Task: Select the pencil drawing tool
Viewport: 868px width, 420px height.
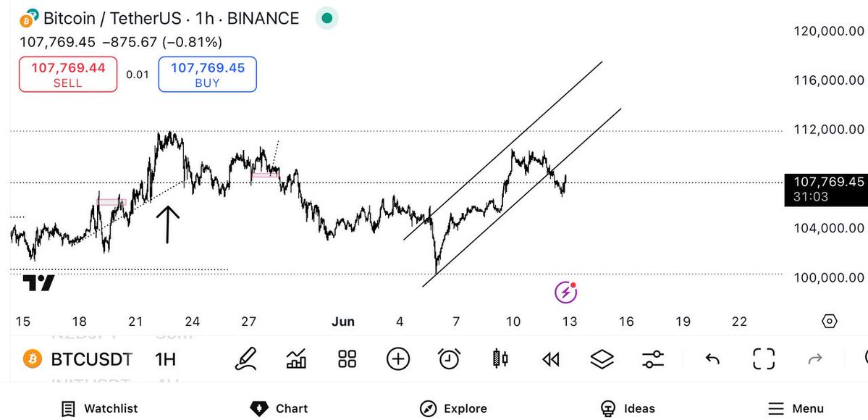Action: (246, 359)
